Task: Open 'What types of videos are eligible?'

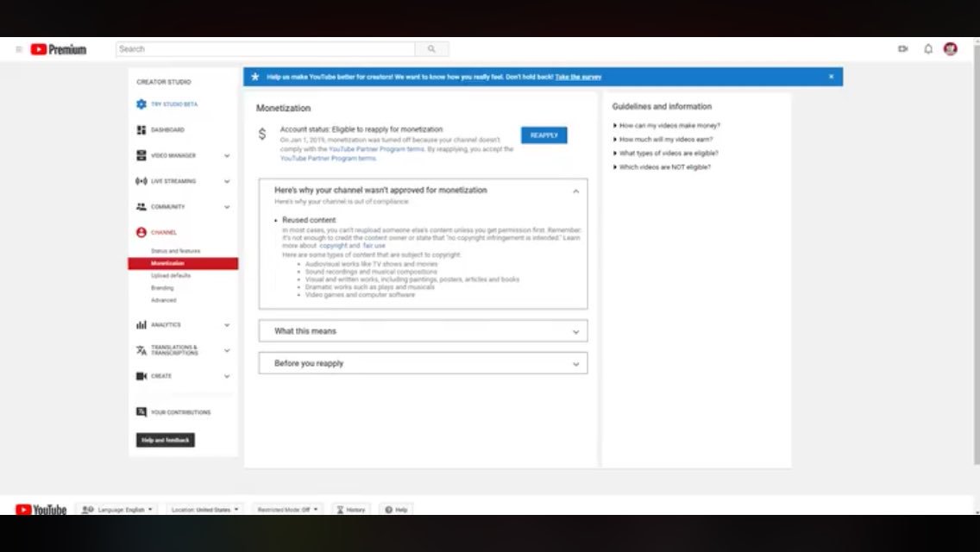Action: 668,154
